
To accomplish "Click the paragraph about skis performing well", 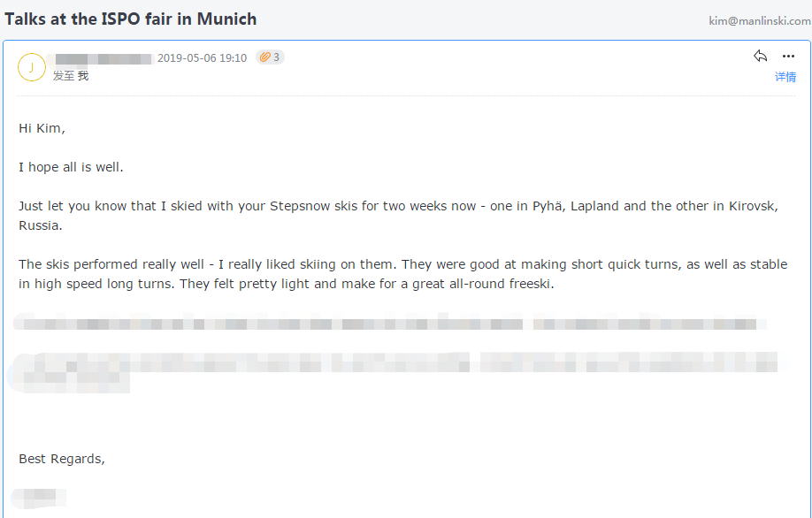I will [402, 274].
